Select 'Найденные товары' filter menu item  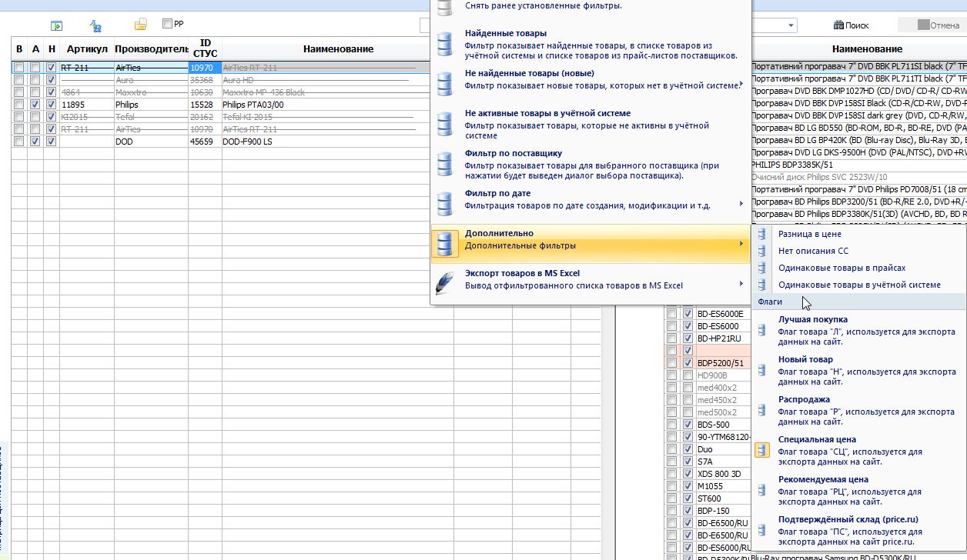tap(589, 44)
